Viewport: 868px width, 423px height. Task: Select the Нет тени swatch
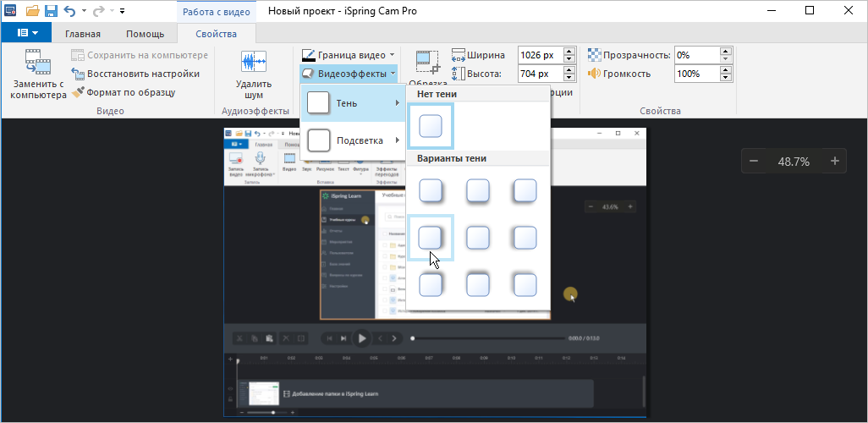tap(431, 126)
